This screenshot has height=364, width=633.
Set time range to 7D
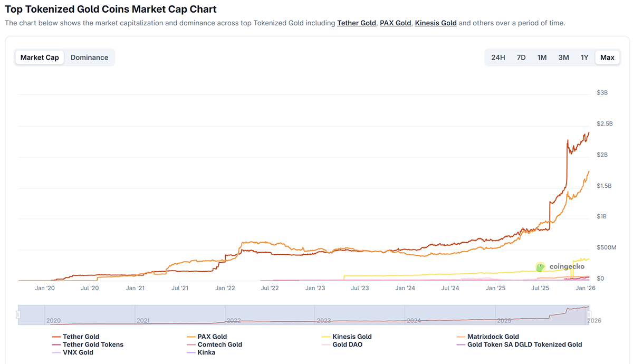coord(521,58)
